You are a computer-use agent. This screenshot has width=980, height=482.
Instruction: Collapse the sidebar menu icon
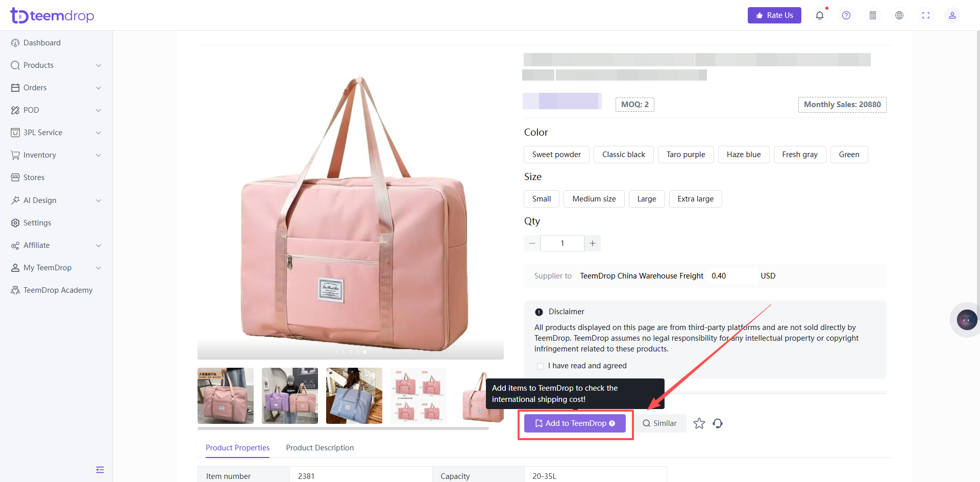pyautogui.click(x=100, y=470)
